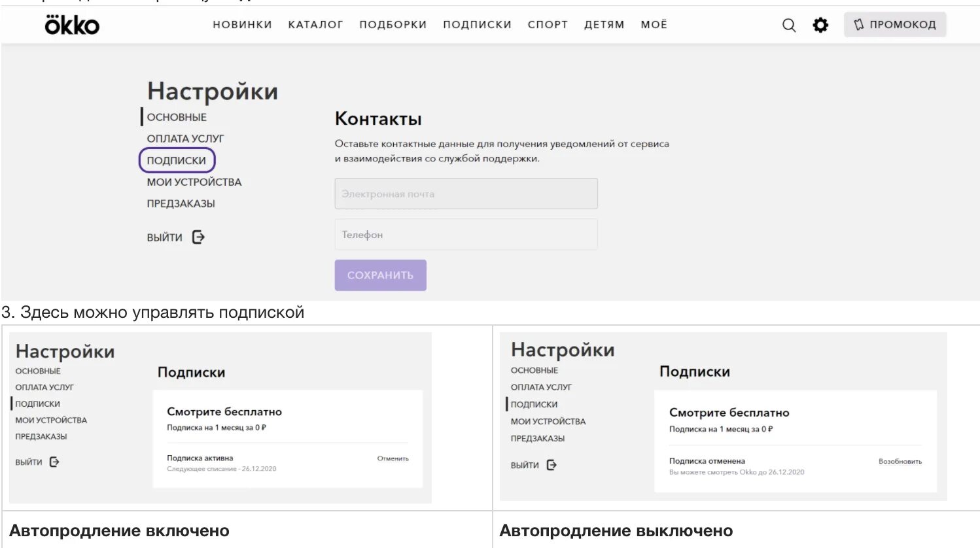Click Отменить in the active subscription card
980x548 pixels.
(393, 458)
